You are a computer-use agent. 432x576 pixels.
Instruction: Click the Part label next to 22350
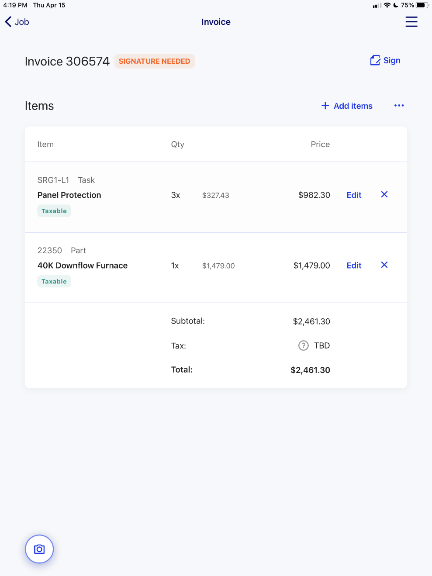78,250
